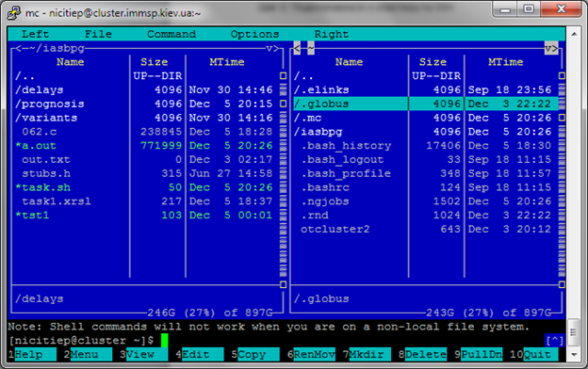The width and height of the screenshot is (588, 369).
Task: Select highlighted /.globus directory
Action: 425,104
